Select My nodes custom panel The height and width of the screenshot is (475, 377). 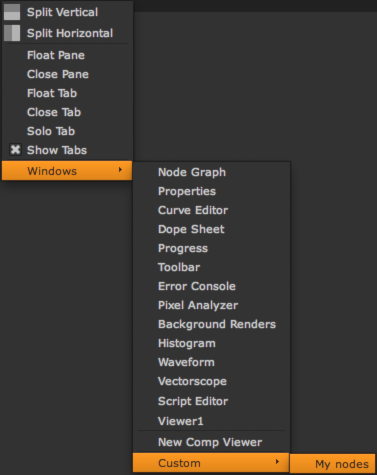[333, 464]
